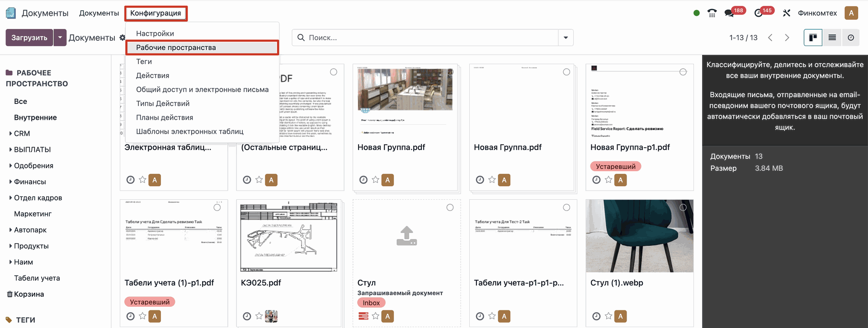Viewport: 868px width, 328px height.
Task: Star the КЭ025.pdf document
Action: 259,316
